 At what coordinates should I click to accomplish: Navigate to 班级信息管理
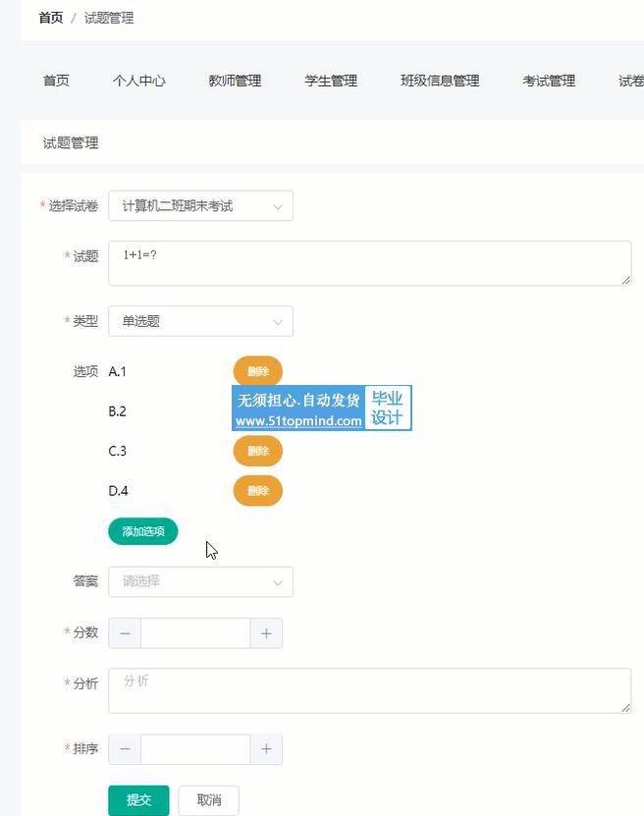pyautogui.click(x=440, y=81)
